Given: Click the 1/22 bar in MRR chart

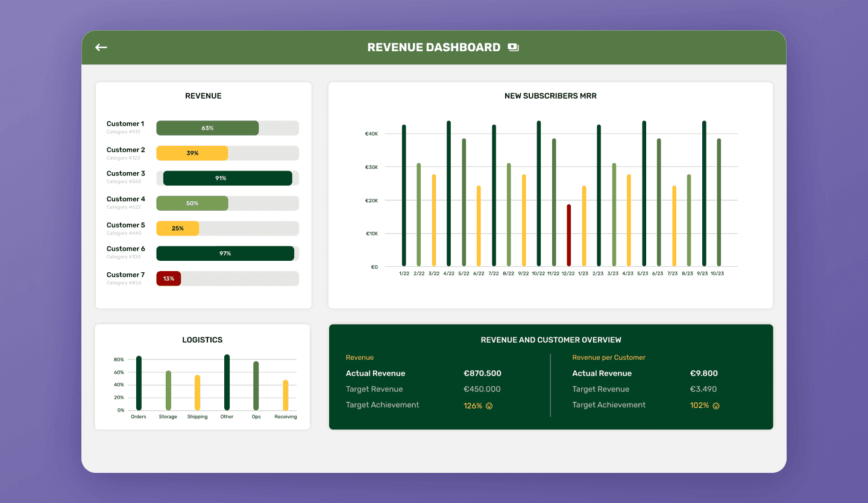Looking at the screenshot, I should 404,195.
